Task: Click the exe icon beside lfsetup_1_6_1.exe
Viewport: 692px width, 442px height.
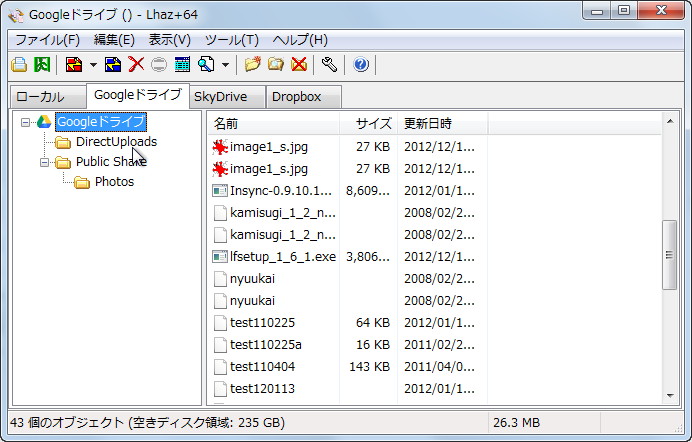Action: point(220,257)
